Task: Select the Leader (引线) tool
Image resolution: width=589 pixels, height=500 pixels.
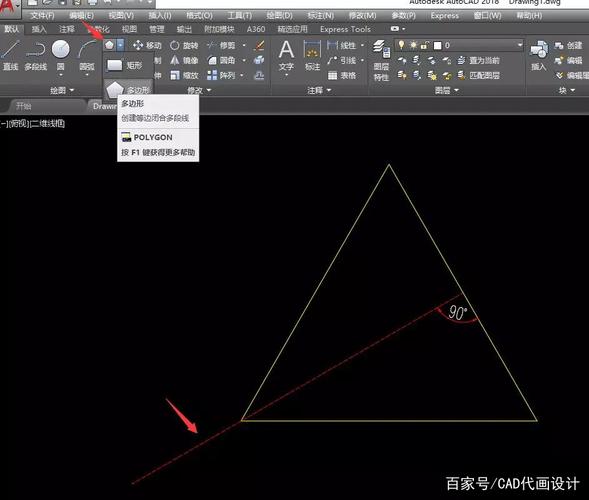Action: point(341,60)
